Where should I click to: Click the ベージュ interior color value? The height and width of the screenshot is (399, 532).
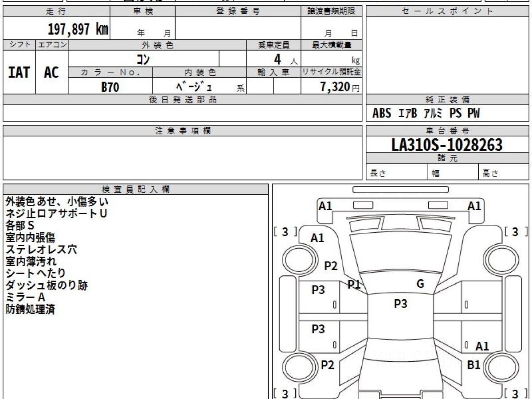[x=194, y=86]
